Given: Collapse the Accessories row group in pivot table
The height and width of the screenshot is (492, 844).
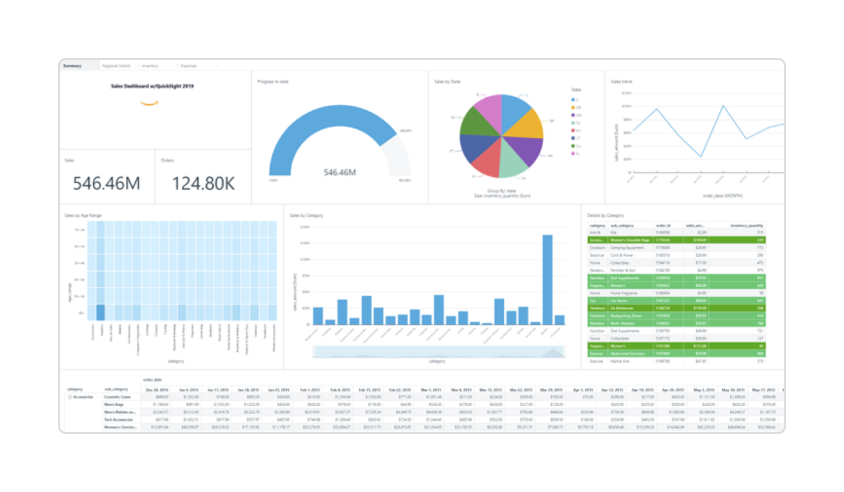Looking at the screenshot, I should tap(68, 397).
